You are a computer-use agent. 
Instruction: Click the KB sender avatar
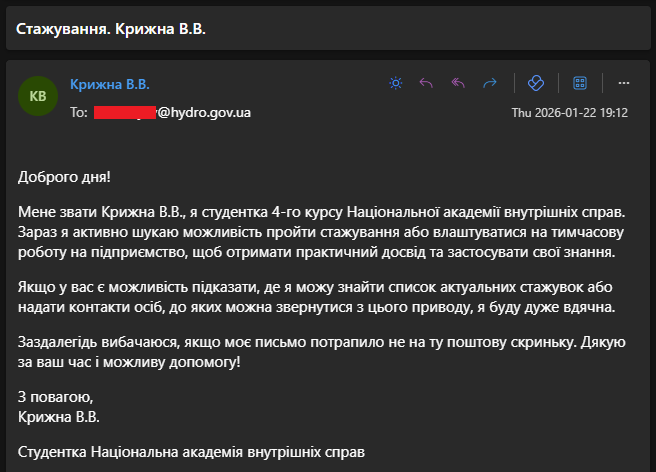[x=38, y=97]
